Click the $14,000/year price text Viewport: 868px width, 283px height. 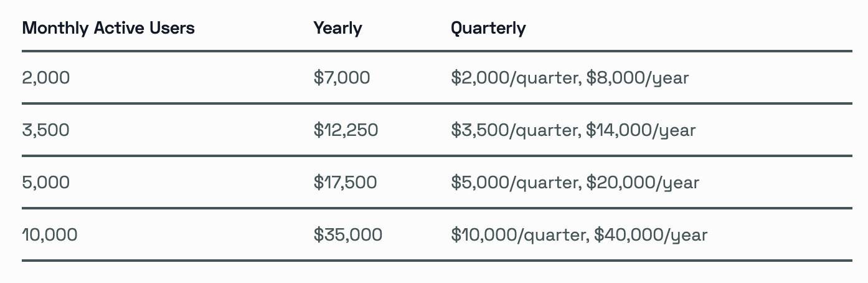point(641,131)
